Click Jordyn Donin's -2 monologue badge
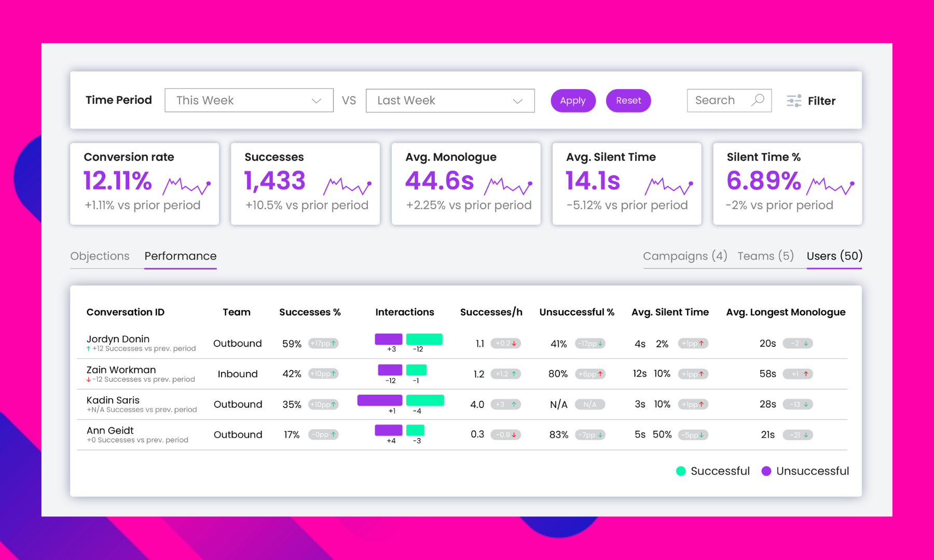 click(798, 343)
